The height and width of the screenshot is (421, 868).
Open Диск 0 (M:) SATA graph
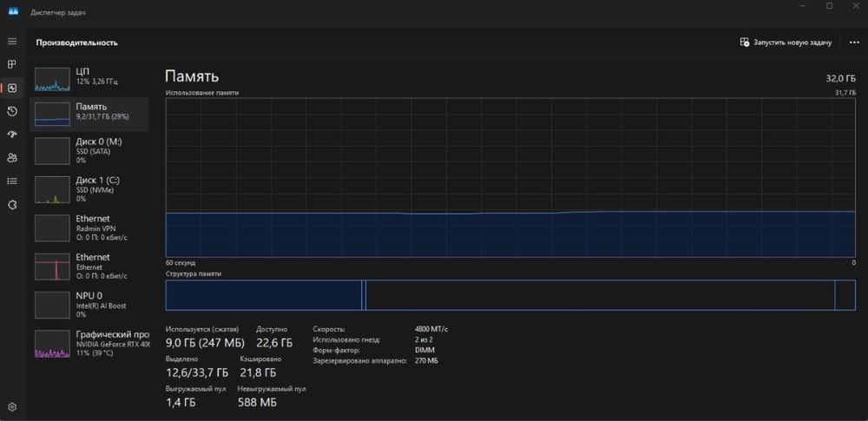coord(89,150)
